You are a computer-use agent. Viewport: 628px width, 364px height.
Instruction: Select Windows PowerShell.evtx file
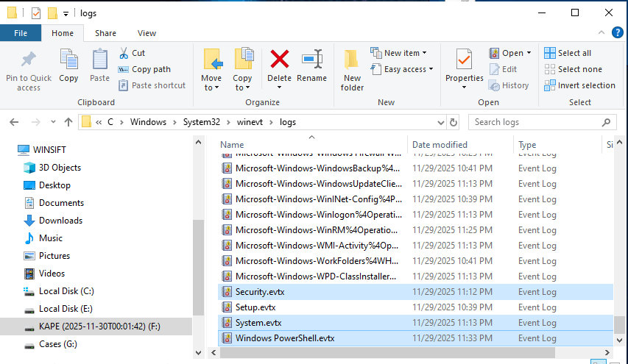(416, 338)
